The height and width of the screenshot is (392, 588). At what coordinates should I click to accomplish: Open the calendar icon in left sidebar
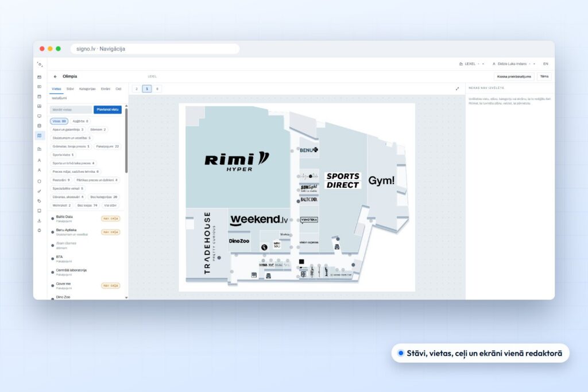(40, 96)
